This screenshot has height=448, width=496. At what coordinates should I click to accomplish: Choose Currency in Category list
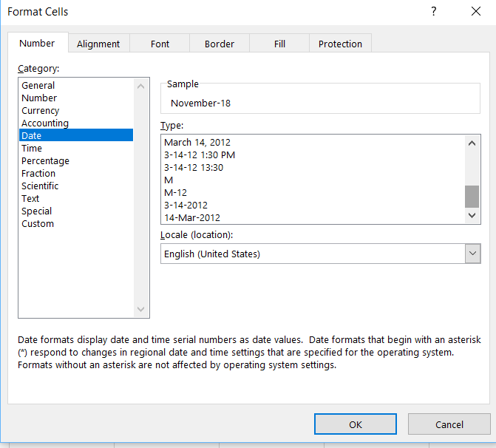coord(41,111)
